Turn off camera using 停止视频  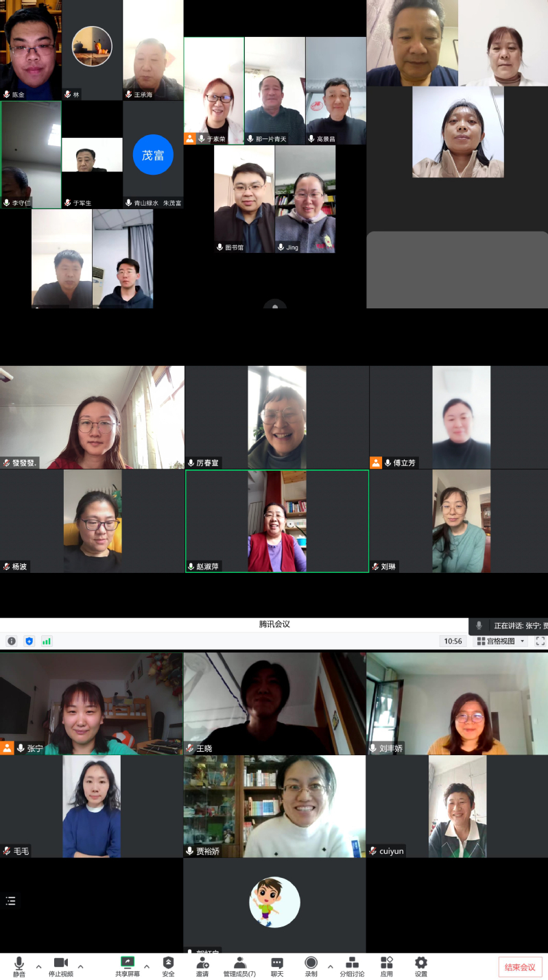61,966
